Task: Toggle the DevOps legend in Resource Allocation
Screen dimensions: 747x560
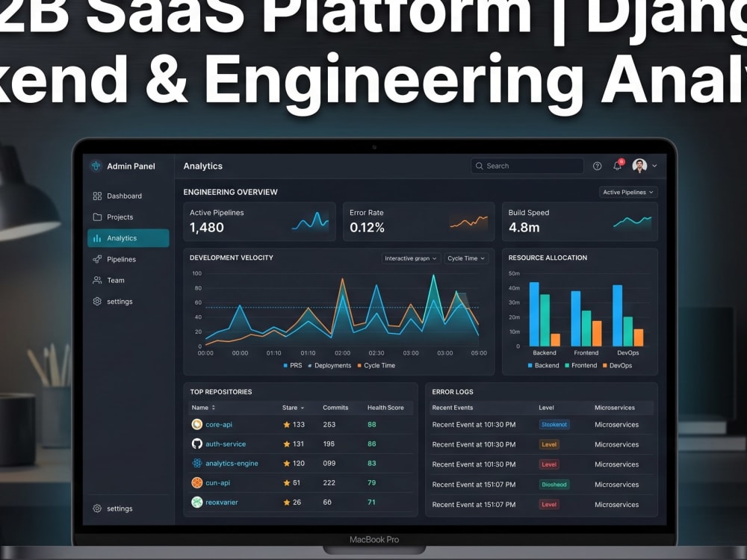Action: click(618, 365)
